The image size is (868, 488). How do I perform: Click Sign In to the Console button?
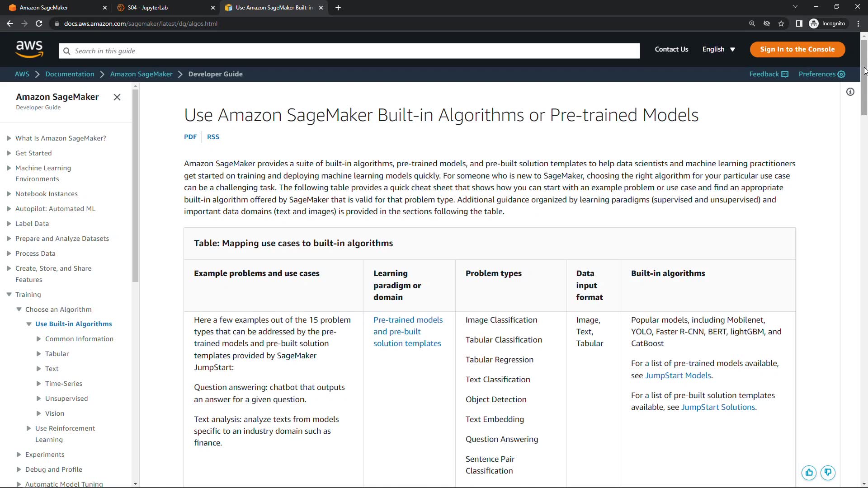797,49
